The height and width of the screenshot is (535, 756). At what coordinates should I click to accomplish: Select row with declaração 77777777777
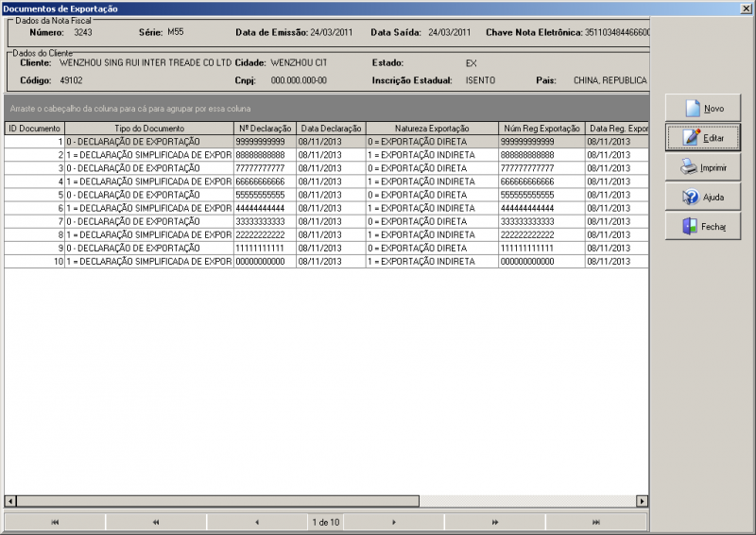tap(326, 168)
